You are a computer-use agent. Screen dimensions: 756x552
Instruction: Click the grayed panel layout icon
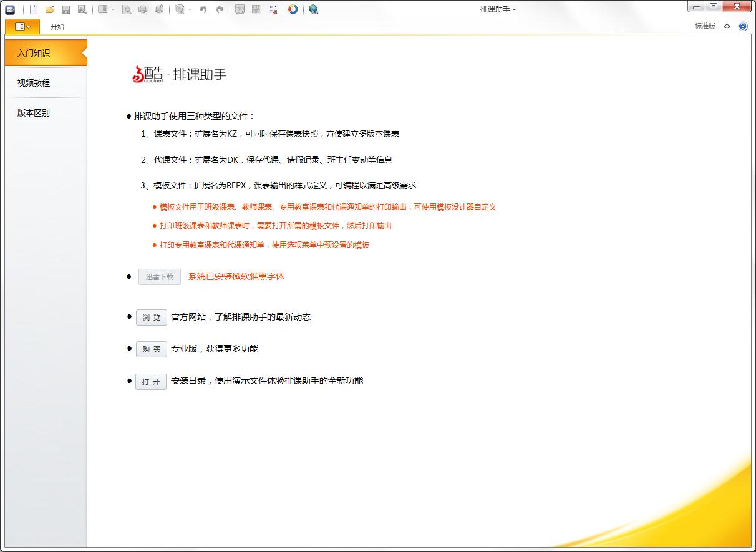tap(103, 9)
